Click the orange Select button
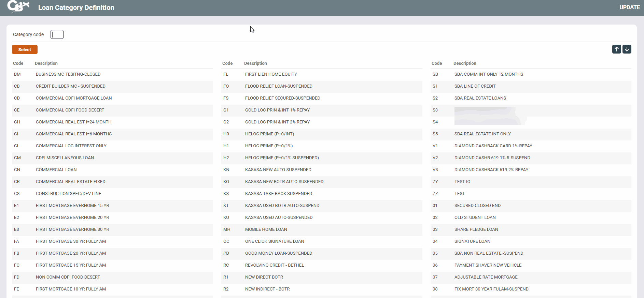 pyautogui.click(x=25, y=50)
